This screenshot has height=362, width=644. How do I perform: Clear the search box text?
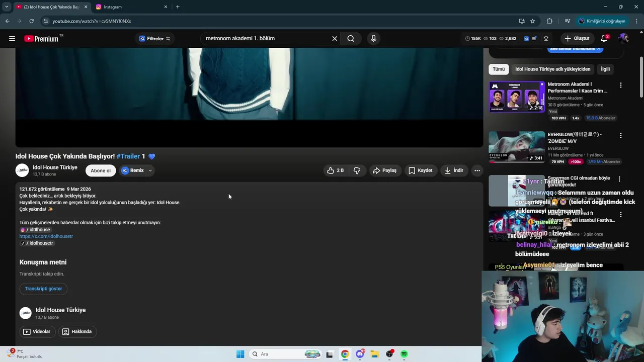(x=335, y=39)
